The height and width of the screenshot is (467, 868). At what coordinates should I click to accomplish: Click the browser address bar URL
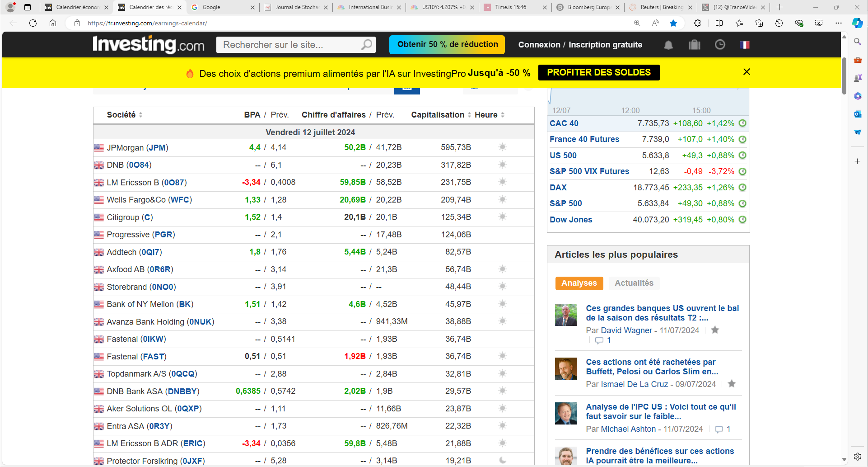(x=148, y=23)
